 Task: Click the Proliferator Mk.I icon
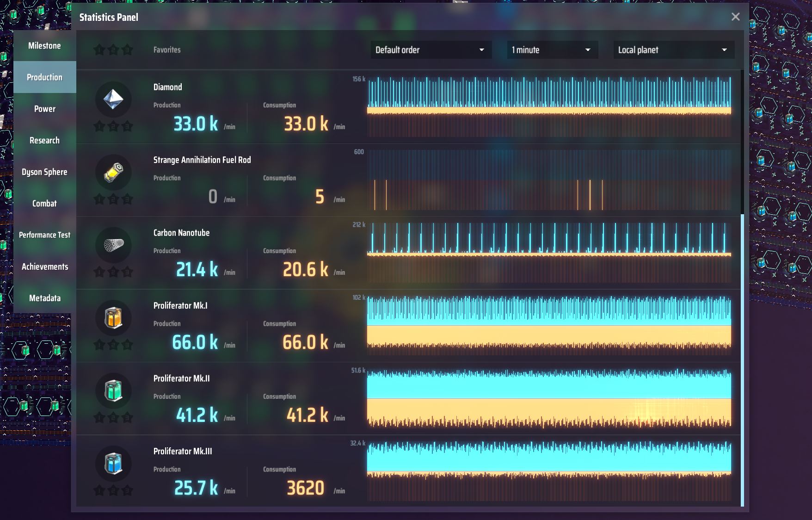tap(113, 318)
